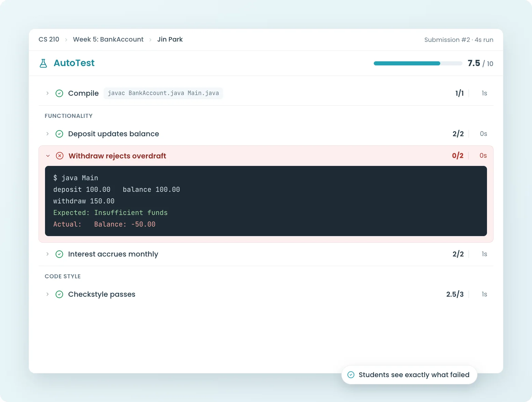Click the score progress bar
The width and height of the screenshot is (532, 402).
pos(418,63)
